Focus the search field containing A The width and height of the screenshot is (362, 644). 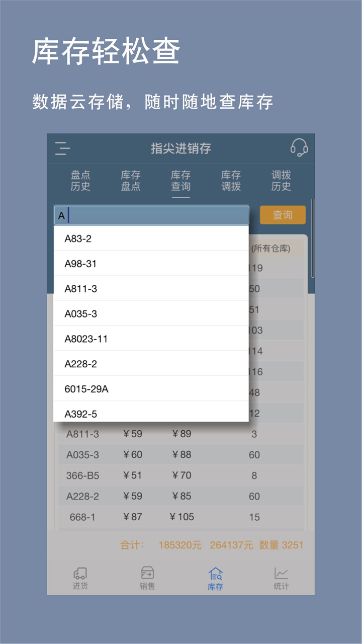tap(151, 215)
